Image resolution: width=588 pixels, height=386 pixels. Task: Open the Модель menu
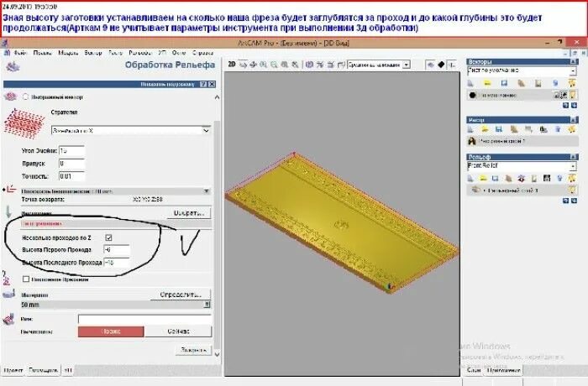(68, 53)
